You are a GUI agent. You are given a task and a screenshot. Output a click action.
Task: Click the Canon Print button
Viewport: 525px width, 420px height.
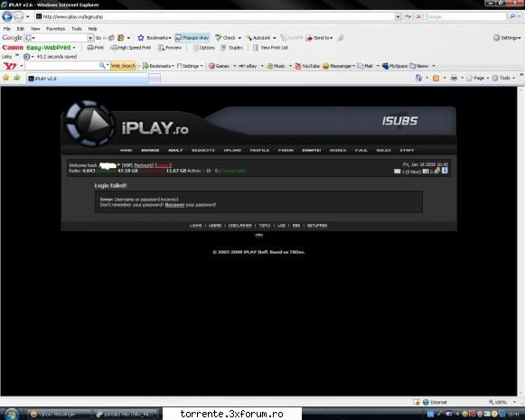pyautogui.click(x=96, y=48)
